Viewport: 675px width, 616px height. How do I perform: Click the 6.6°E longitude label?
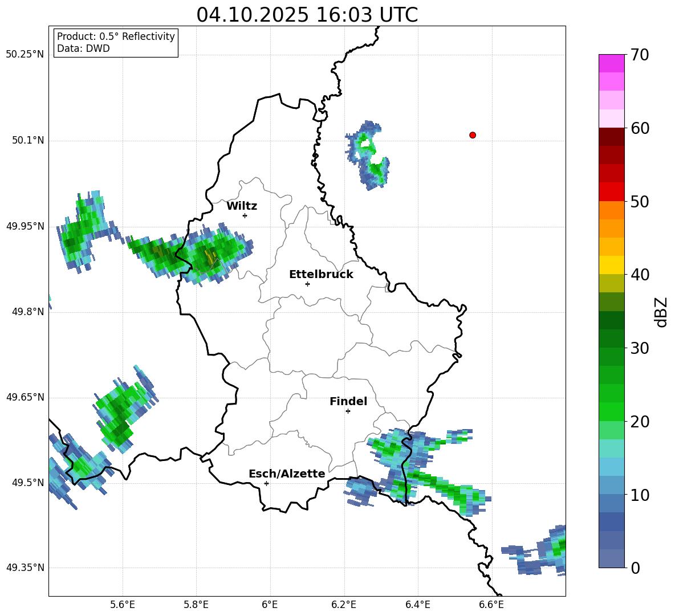click(x=491, y=605)
